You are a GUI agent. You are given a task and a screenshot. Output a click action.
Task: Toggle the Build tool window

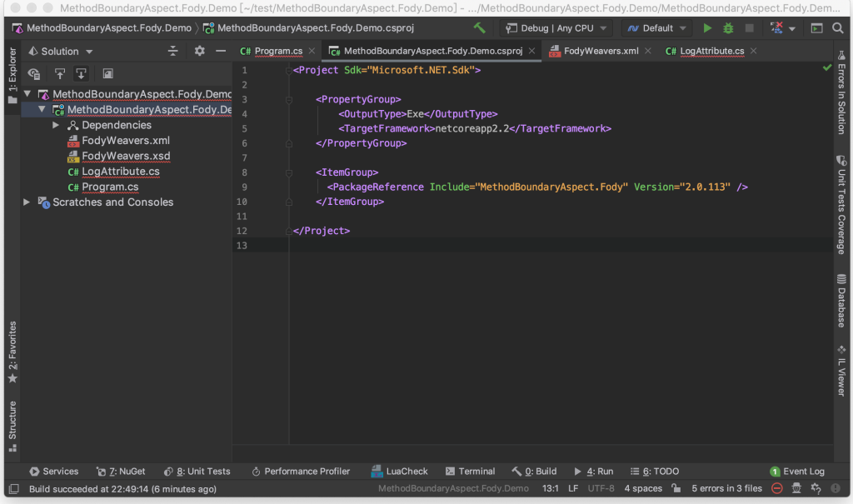(534, 472)
